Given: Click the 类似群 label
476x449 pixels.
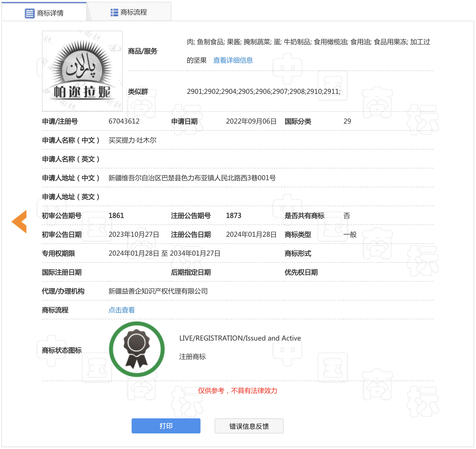Looking at the screenshot, I should point(138,91).
